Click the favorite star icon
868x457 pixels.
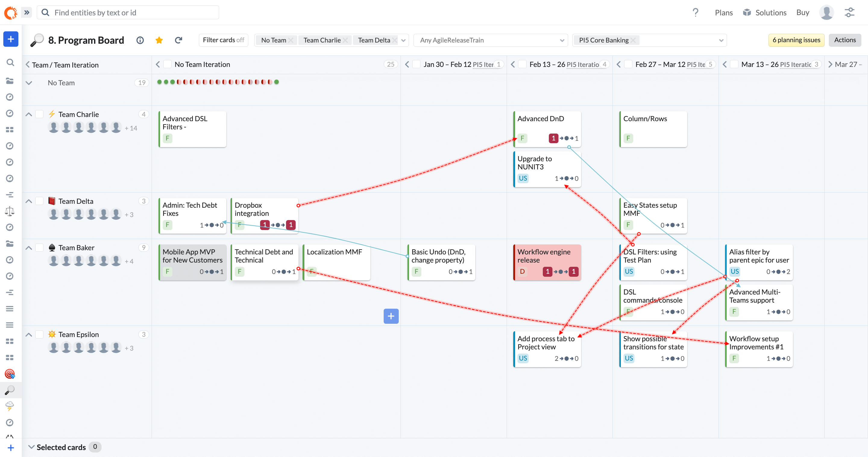tap(159, 40)
